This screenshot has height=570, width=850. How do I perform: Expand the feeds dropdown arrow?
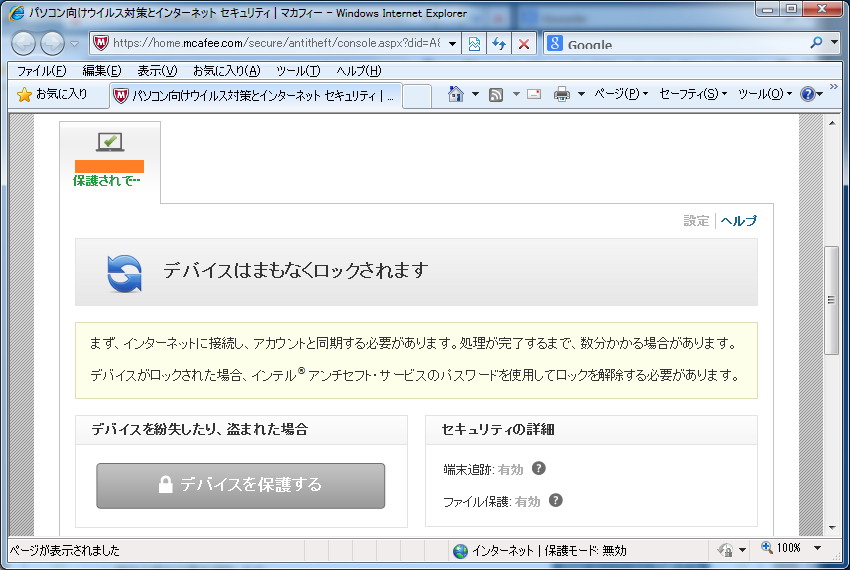(x=516, y=94)
